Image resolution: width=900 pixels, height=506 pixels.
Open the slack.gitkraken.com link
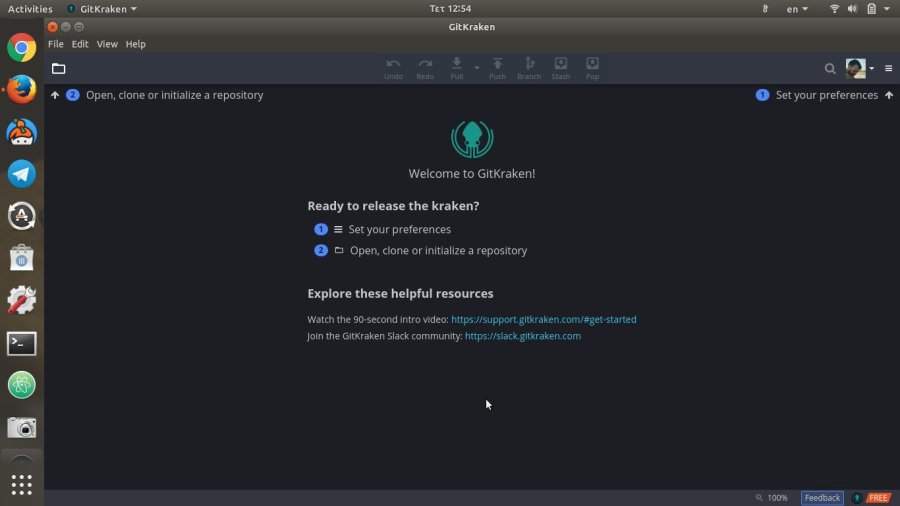pos(523,336)
